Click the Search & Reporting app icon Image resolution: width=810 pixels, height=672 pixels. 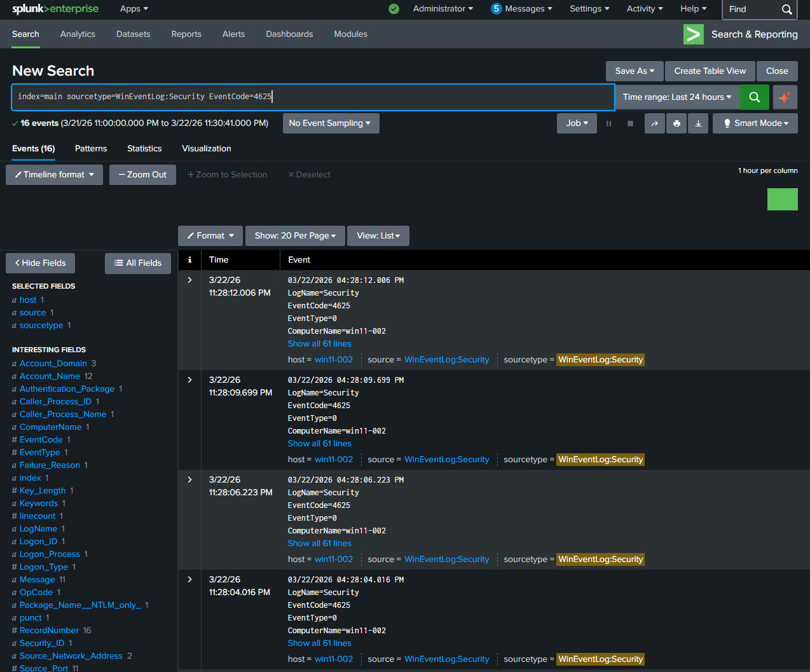(694, 34)
